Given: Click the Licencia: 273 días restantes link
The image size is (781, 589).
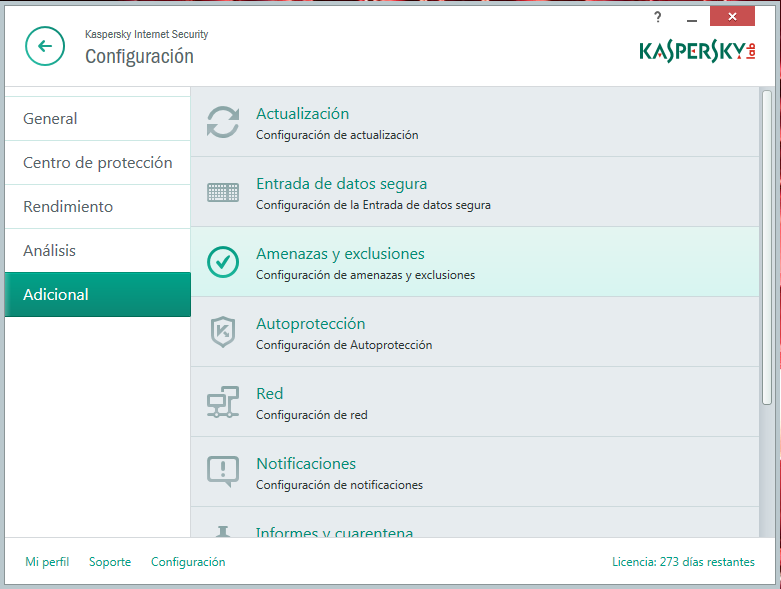Looking at the screenshot, I should click(683, 562).
